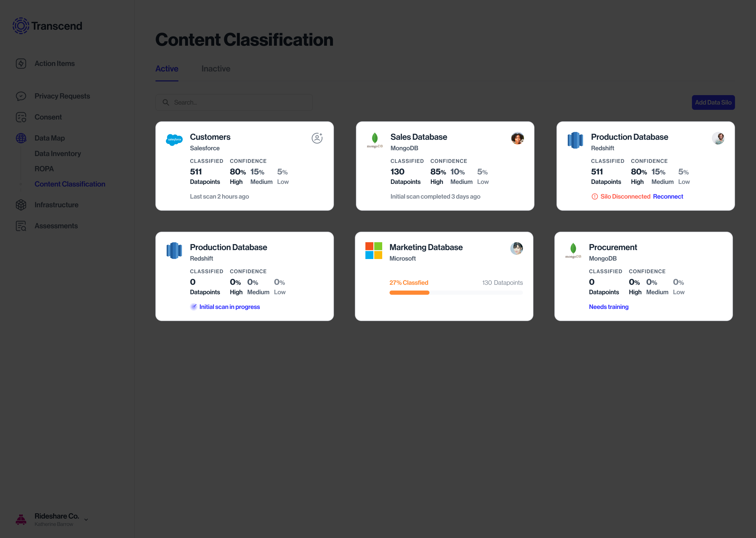Click the Consent sidebar icon
This screenshot has width=756, height=538.
tap(21, 117)
